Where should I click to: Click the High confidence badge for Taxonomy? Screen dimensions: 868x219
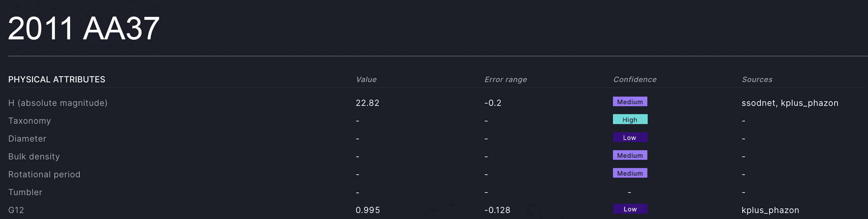[630, 120]
